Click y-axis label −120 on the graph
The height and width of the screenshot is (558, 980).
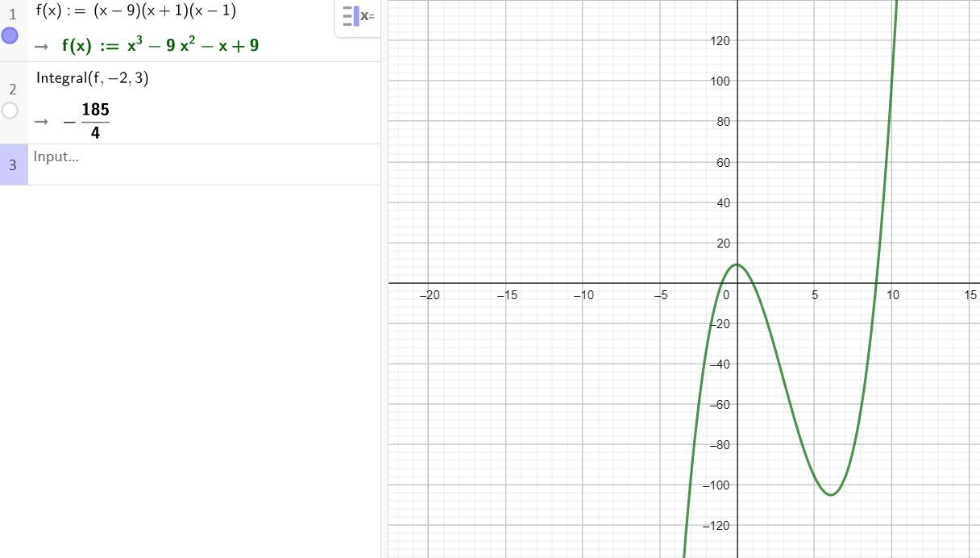pyautogui.click(x=716, y=526)
